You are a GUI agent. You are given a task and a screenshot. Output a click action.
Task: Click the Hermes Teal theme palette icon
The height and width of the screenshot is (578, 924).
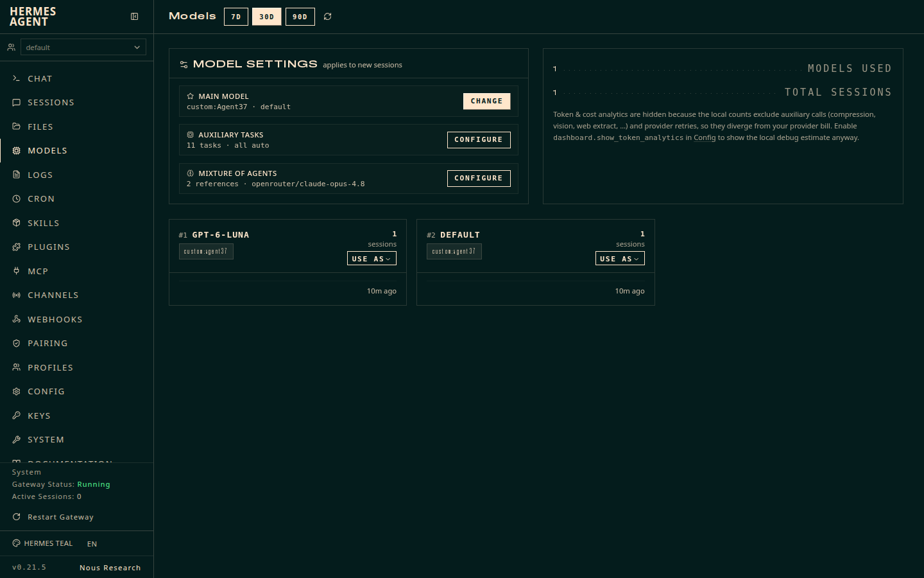pyautogui.click(x=17, y=543)
